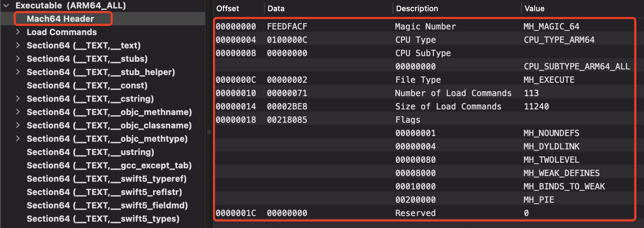Collapse the Executable (ARM64_ALL) tree node

6,6
